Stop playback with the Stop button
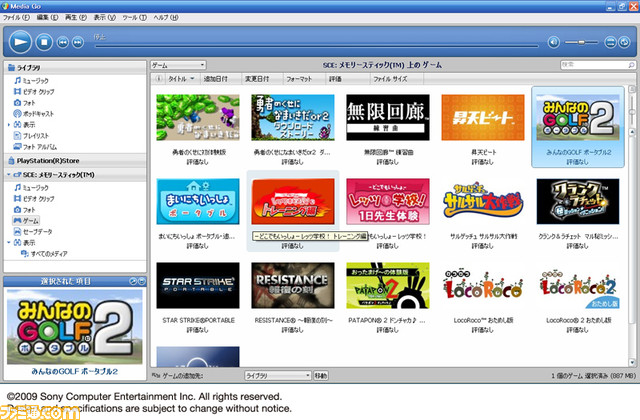The height and width of the screenshot is (420, 640). tap(44, 42)
